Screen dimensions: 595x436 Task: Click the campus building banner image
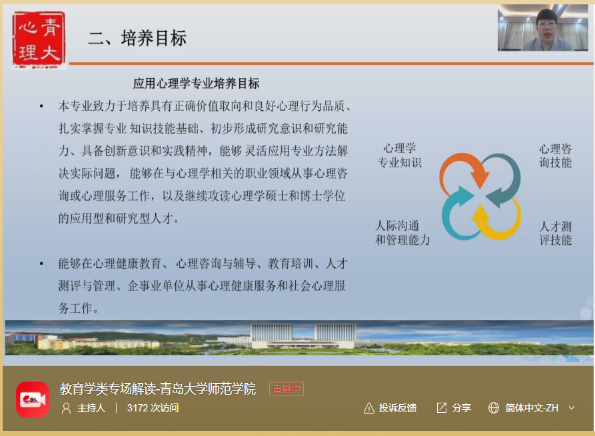[299, 338]
